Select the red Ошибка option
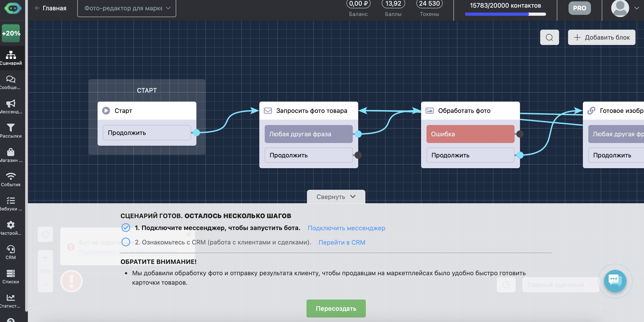Image resolution: width=644 pixels, height=322 pixels. [470, 134]
